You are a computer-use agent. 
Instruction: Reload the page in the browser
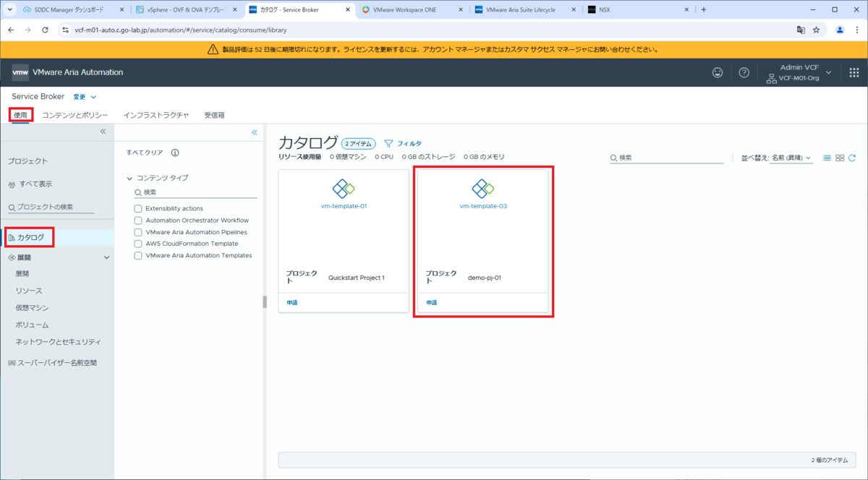pos(46,30)
